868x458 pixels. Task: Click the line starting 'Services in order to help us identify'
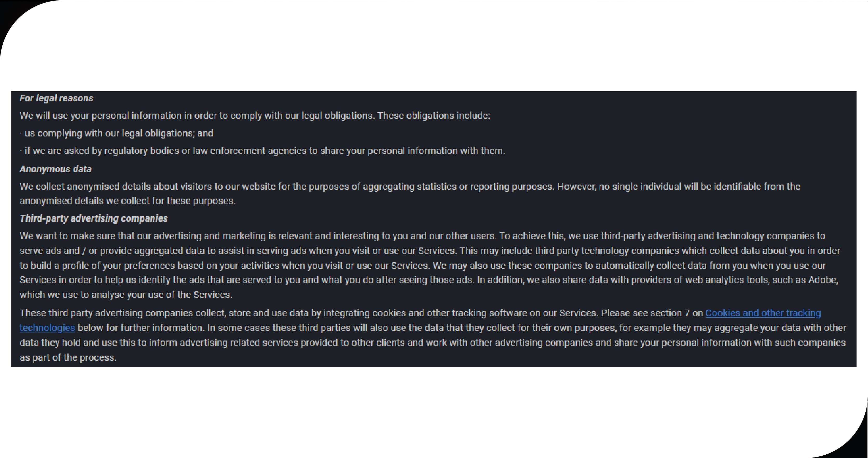point(429,280)
